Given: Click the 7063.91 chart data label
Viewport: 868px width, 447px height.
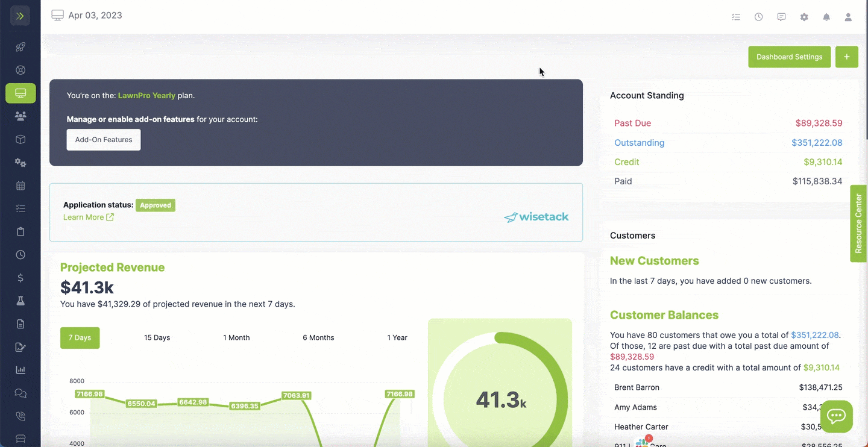Looking at the screenshot, I should [296, 396].
